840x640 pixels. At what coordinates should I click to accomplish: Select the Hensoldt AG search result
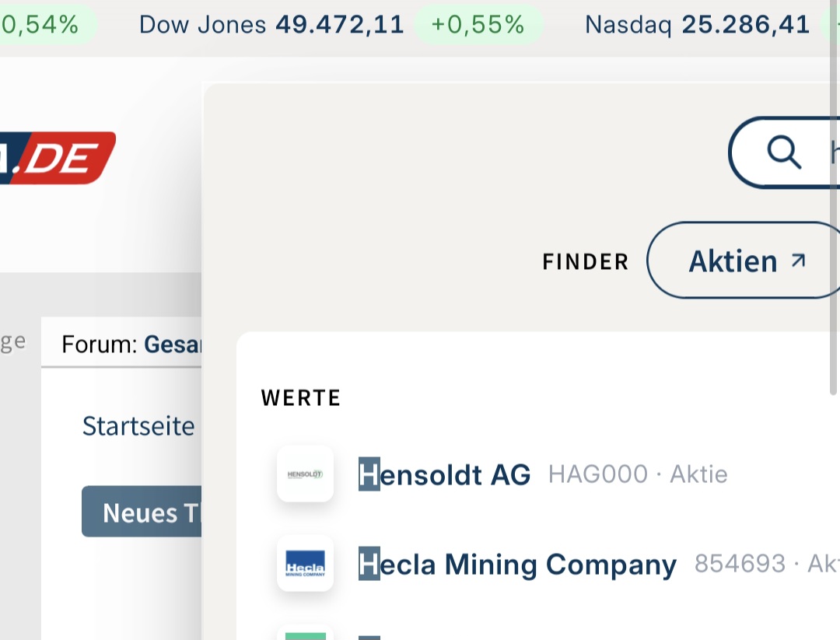(445, 474)
